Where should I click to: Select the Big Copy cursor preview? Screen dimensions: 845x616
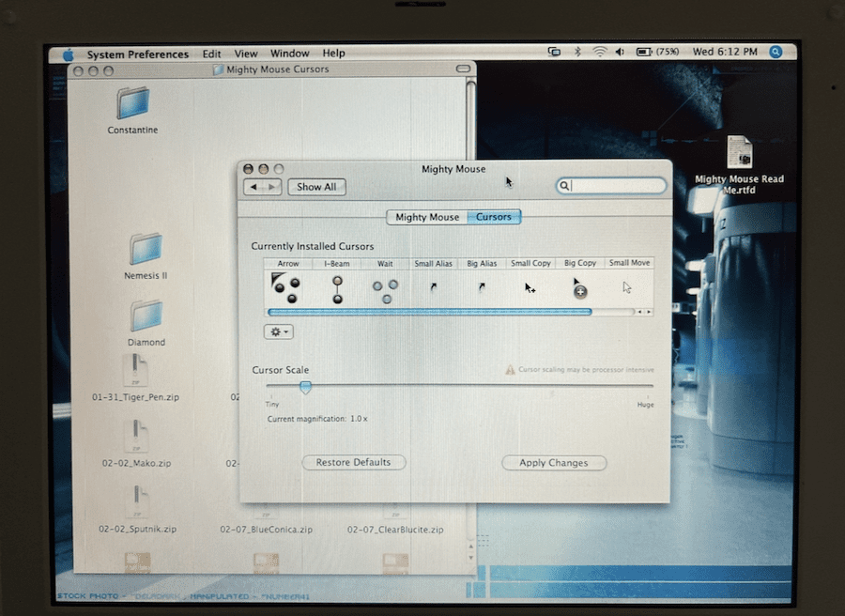(x=579, y=288)
